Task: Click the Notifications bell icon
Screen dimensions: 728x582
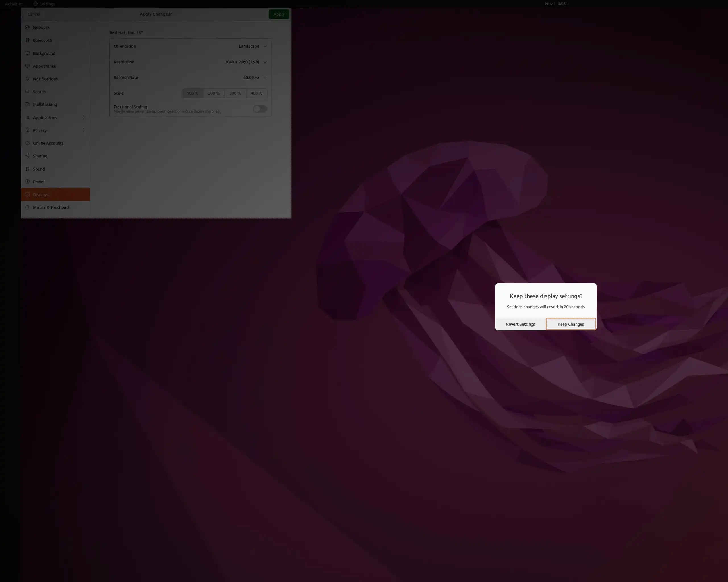Action: coord(27,79)
